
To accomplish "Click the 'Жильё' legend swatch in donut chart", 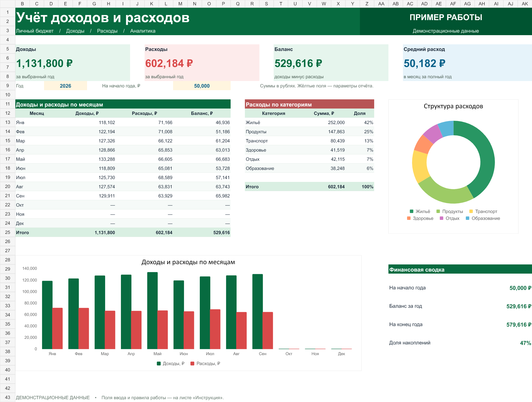I will 411,211.
